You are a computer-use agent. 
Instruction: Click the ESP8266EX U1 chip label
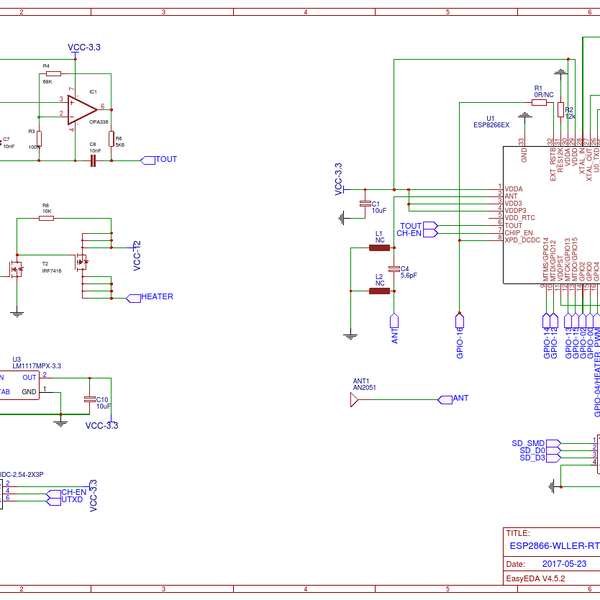[491, 126]
